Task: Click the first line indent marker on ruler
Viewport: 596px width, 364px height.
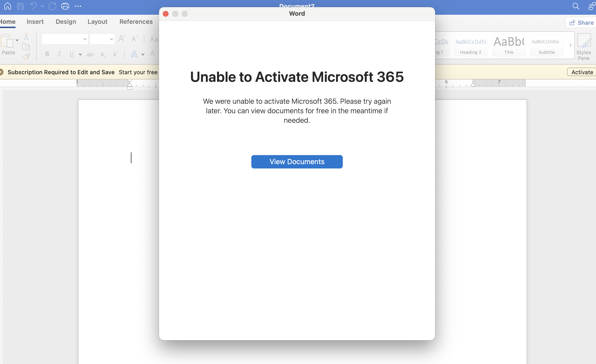Action: [x=130, y=81]
